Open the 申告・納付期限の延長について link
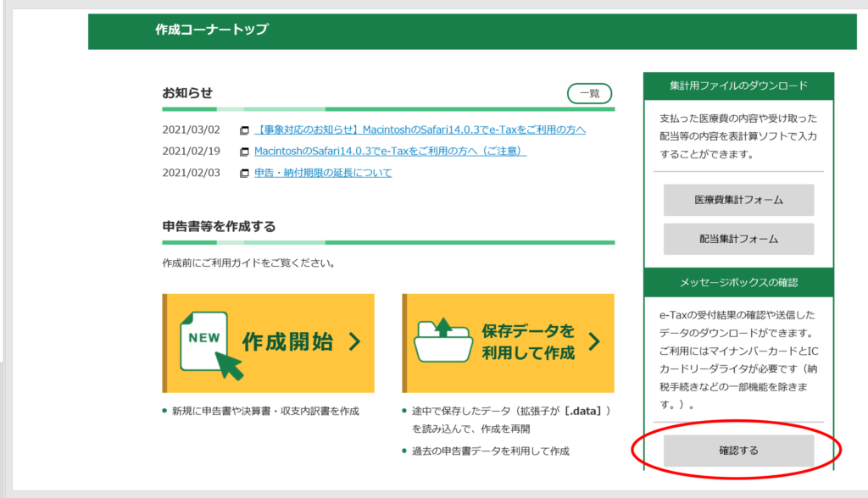The image size is (868, 498). (x=323, y=173)
